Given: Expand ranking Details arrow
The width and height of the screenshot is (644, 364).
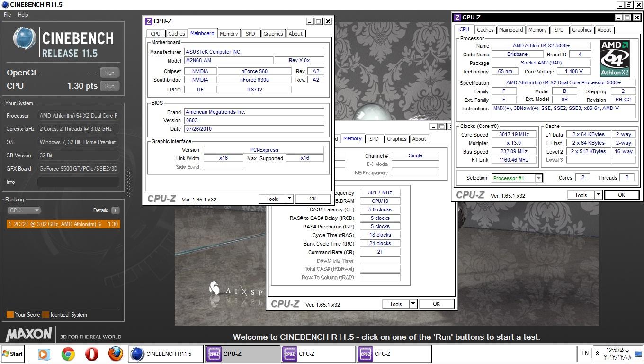Looking at the screenshot, I should tap(115, 210).
